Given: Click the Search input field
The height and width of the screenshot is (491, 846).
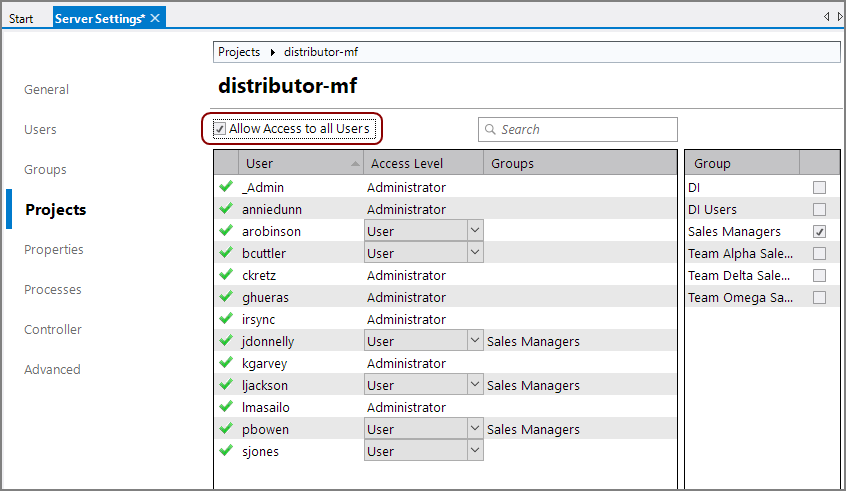Looking at the screenshot, I should pos(585,129).
